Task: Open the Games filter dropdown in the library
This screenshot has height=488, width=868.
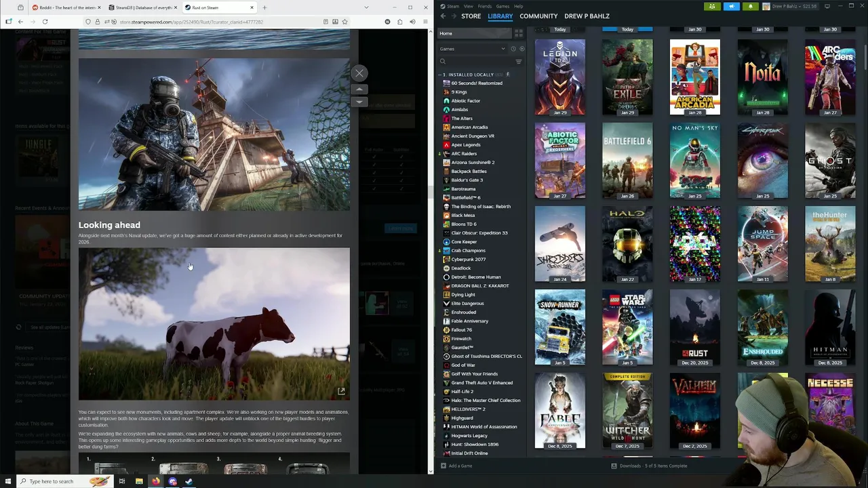Action: pos(472,49)
